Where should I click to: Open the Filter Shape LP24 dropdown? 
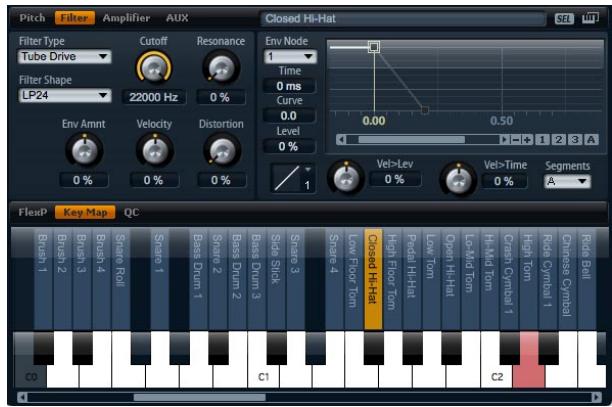coord(65,95)
